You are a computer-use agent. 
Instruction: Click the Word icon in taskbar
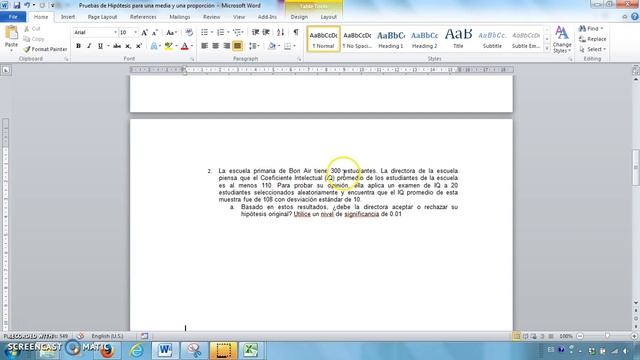coord(165,350)
